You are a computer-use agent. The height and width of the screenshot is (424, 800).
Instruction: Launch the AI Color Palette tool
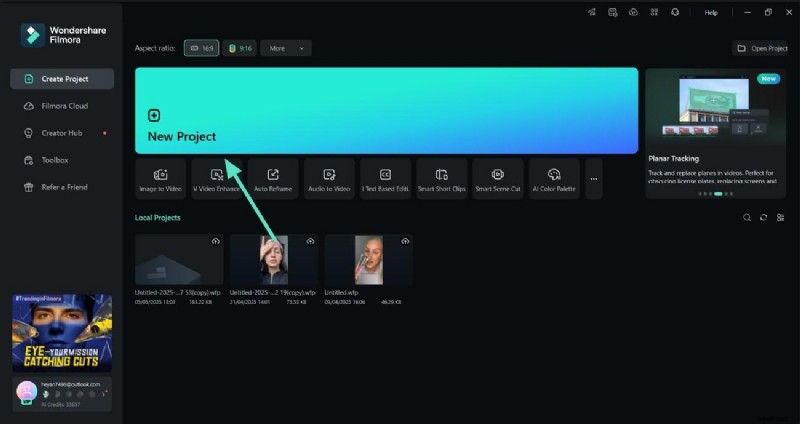click(x=554, y=179)
